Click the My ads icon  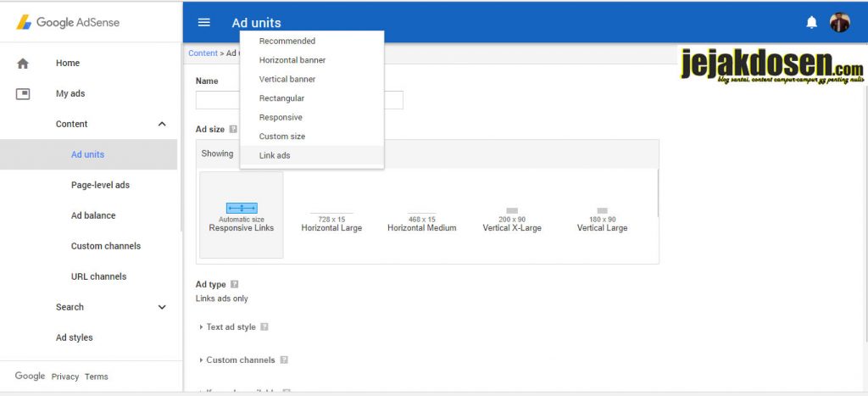click(x=23, y=93)
